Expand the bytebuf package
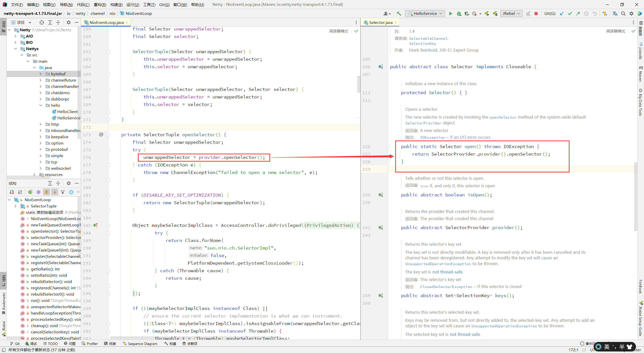The width and height of the screenshot is (644, 353). tap(41, 74)
